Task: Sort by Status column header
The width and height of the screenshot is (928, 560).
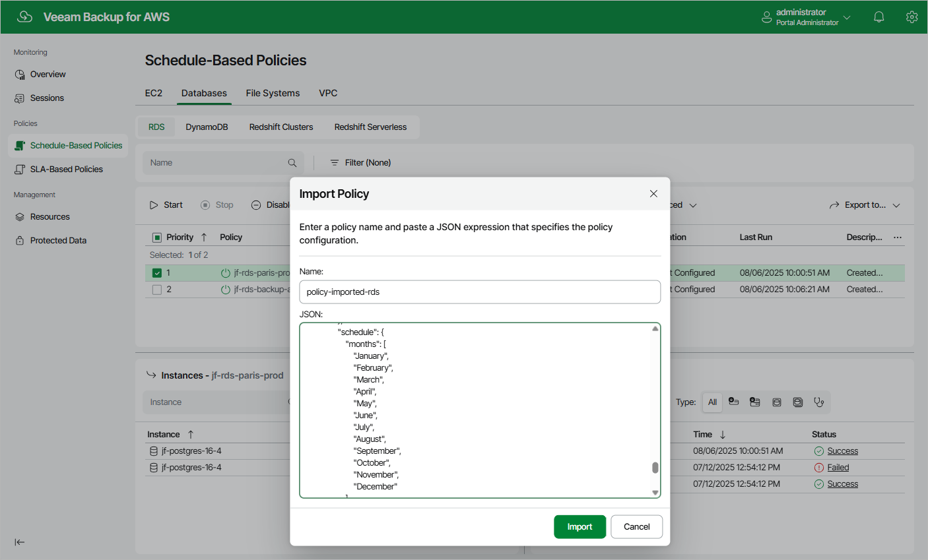Action: pos(824,435)
